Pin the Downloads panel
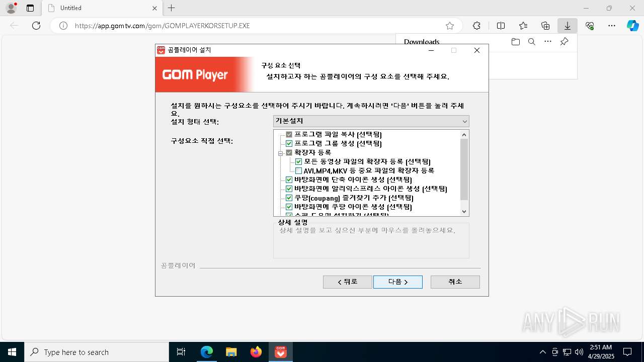This screenshot has width=644, height=362. tap(564, 42)
